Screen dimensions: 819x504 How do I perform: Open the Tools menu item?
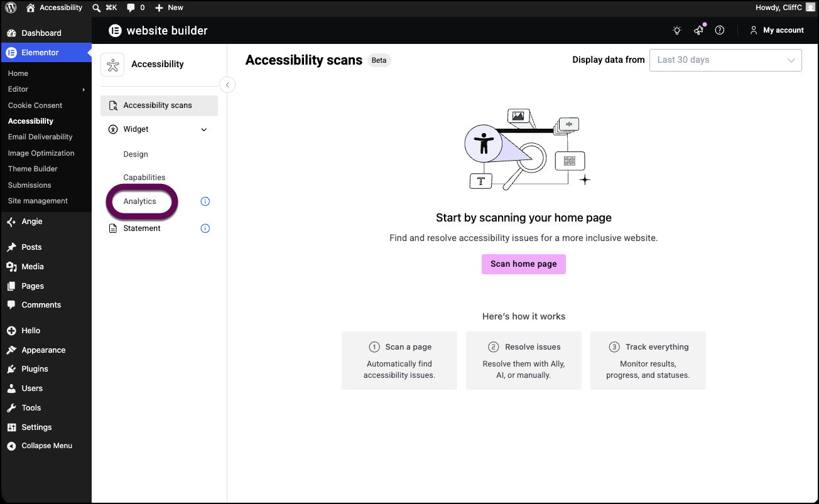(46, 408)
